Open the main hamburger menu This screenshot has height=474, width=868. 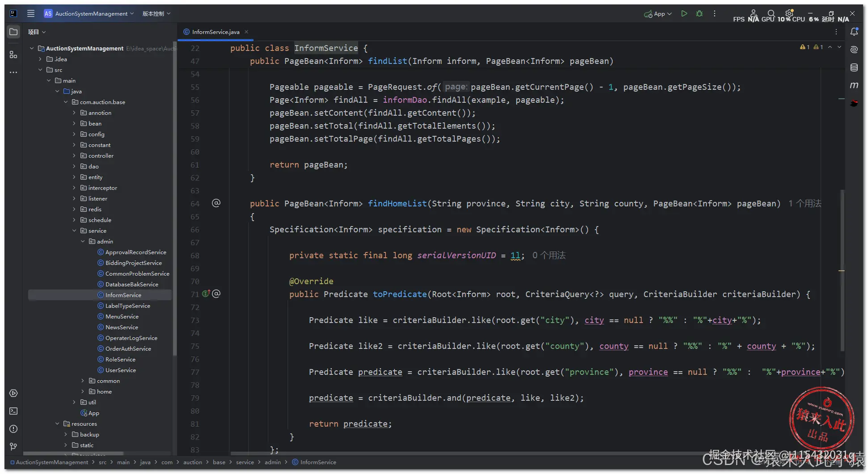pyautogui.click(x=30, y=13)
